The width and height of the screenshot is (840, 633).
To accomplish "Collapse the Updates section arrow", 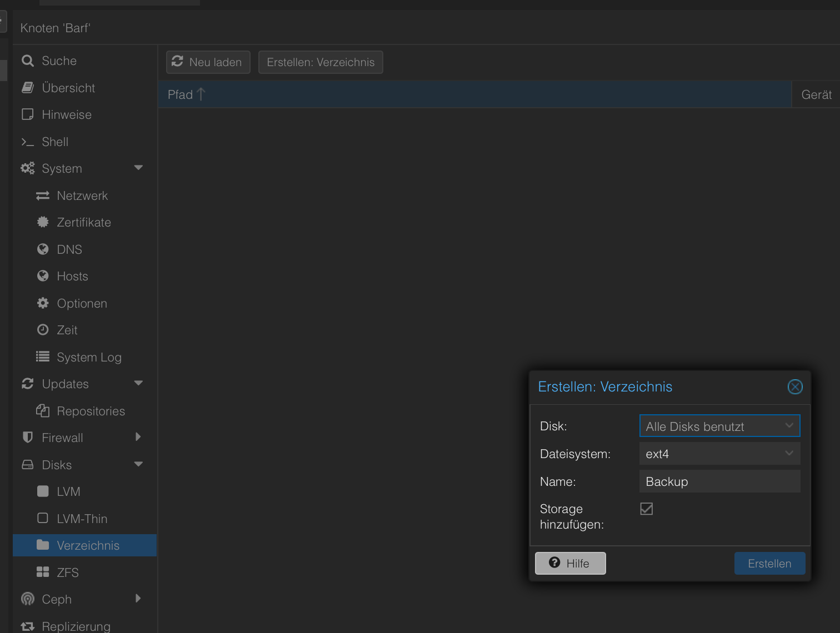I will (x=139, y=383).
